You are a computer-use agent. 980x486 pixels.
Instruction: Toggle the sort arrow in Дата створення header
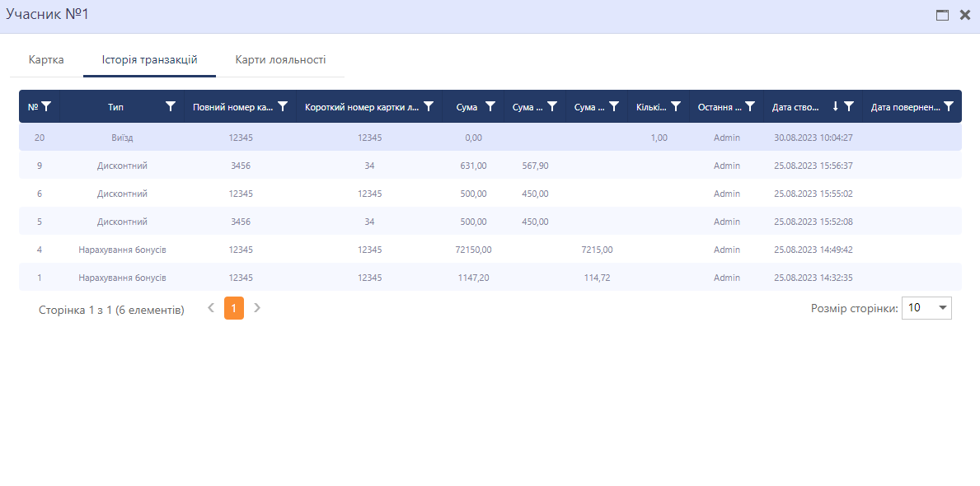click(835, 106)
